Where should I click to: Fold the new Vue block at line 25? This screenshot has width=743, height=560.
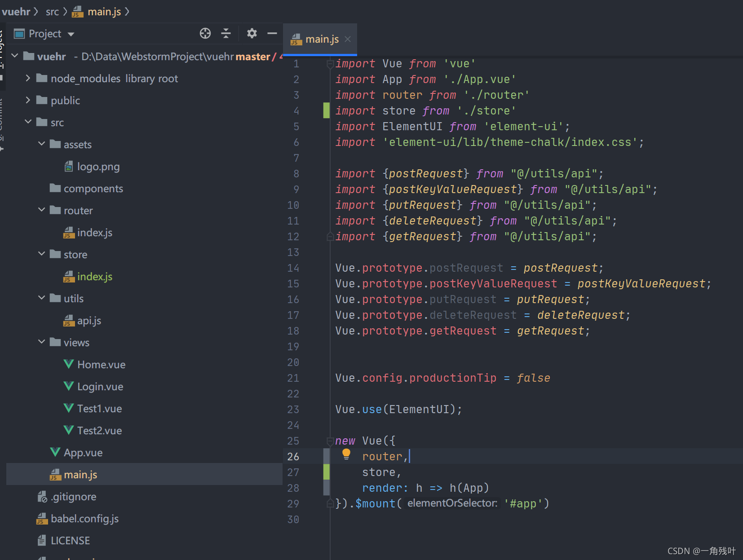click(330, 441)
